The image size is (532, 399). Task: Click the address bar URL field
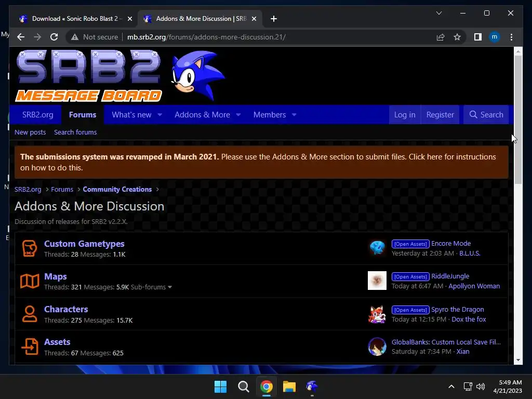tap(206, 37)
